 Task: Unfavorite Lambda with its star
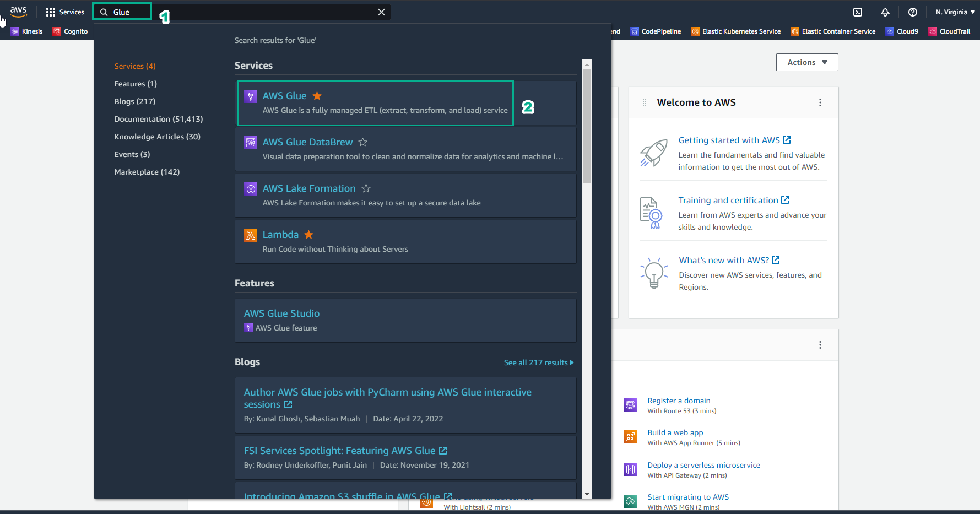point(309,235)
